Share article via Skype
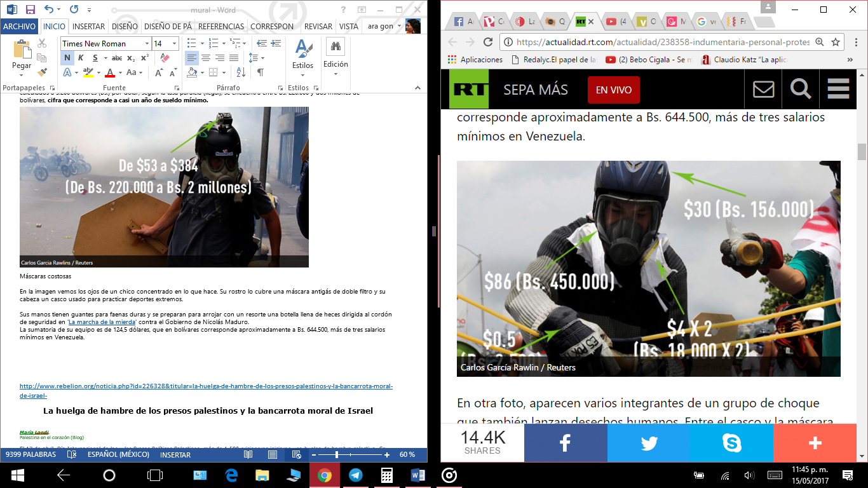Screen dimensions: 868x488 [731, 443]
